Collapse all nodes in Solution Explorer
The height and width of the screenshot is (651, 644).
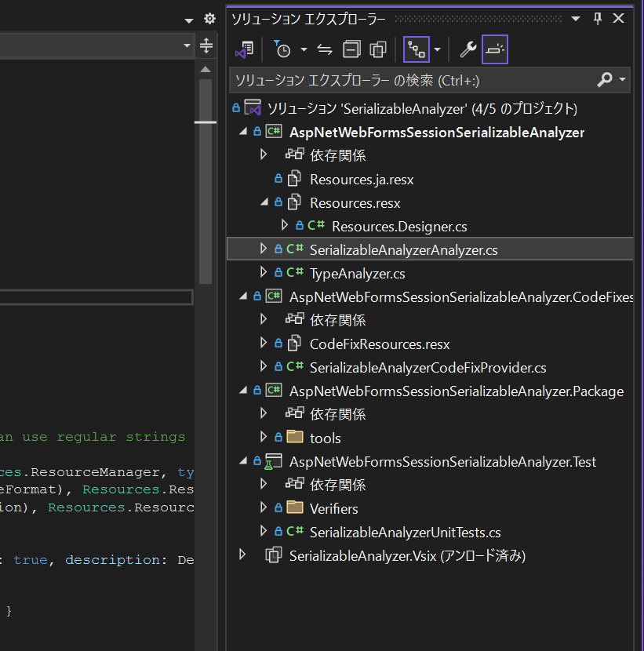click(x=351, y=50)
